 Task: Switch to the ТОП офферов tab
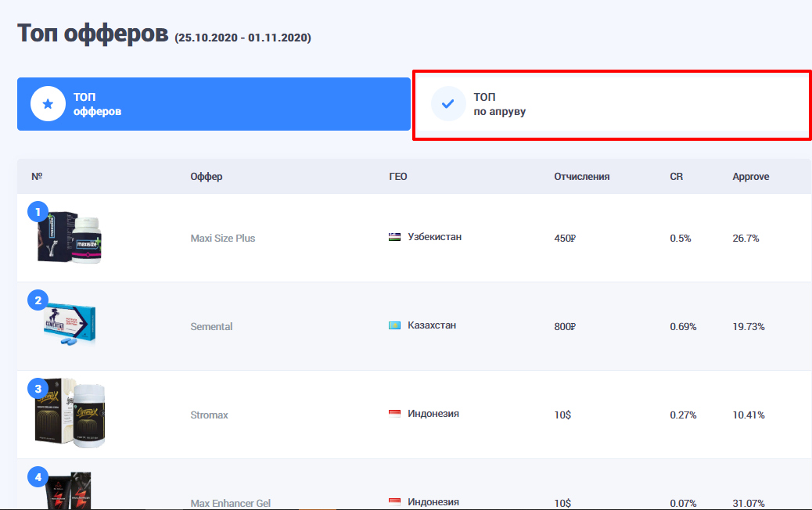(x=214, y=104)
